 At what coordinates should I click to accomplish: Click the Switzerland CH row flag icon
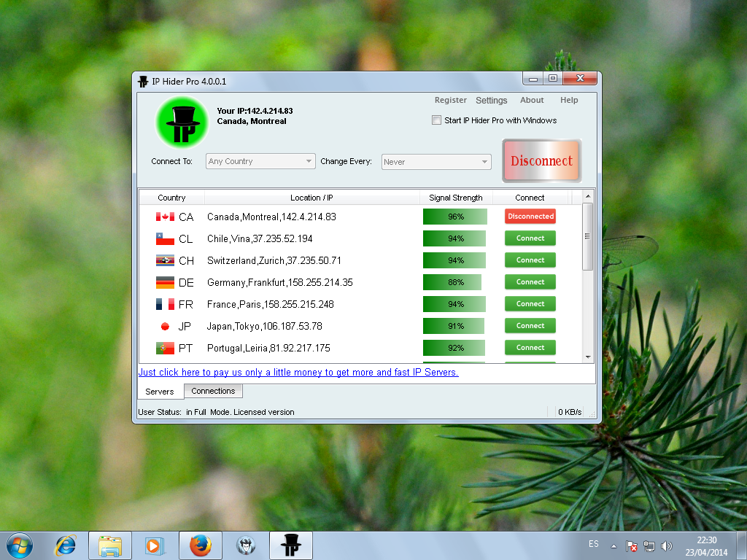[x=165, y=260]
